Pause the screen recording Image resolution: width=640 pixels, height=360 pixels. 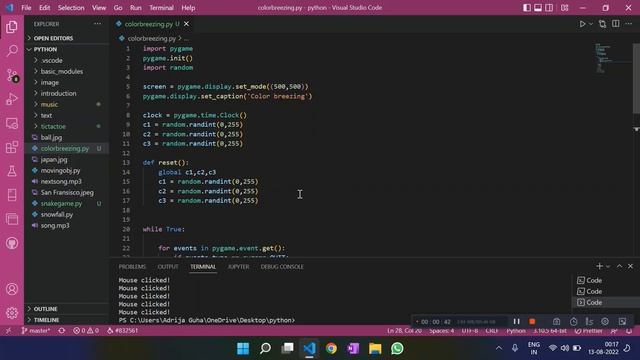[x=516, y=322]
